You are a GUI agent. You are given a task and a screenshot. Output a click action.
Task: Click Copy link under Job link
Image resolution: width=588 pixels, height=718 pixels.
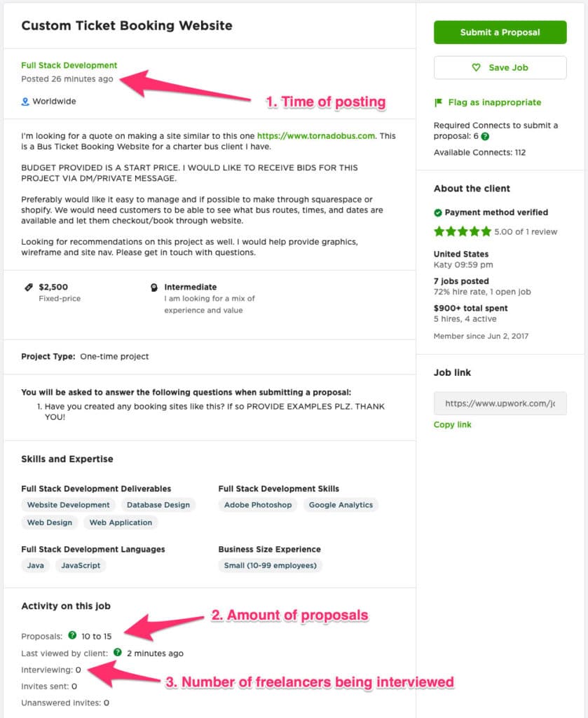[451, 424]
